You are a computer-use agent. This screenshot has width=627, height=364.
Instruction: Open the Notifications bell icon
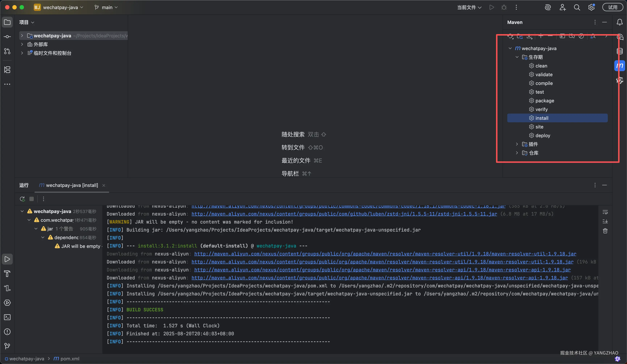(x=620, y=22)
